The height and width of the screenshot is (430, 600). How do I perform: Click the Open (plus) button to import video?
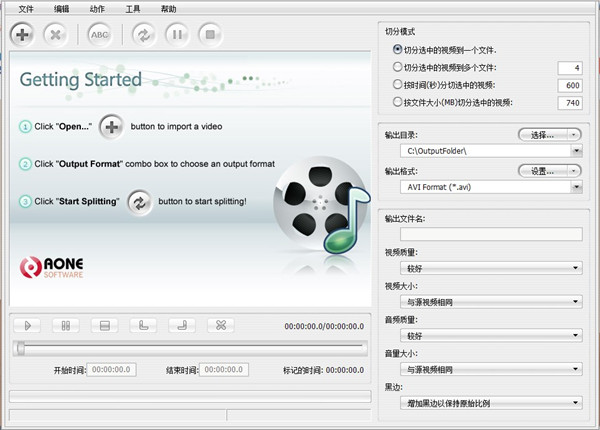(23, 33)
